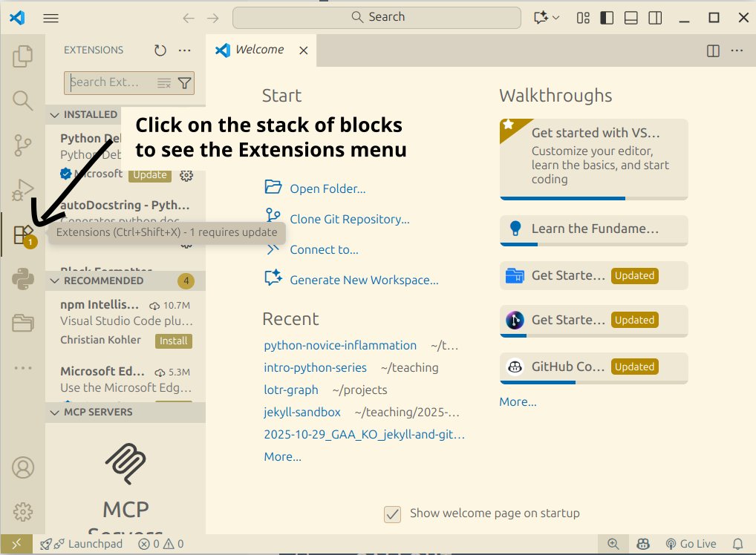Image resolution: width=756 pixels, height=555 pixels.
Task: Click the Open Folder link
Action: 328,188
